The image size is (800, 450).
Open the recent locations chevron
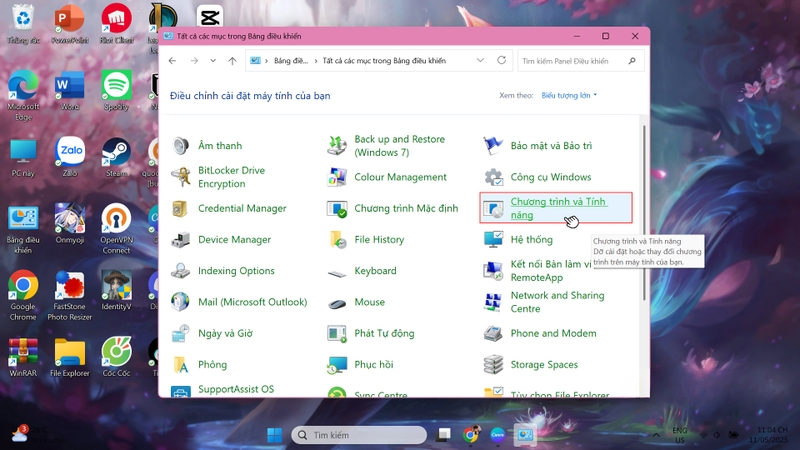[213, 61]
